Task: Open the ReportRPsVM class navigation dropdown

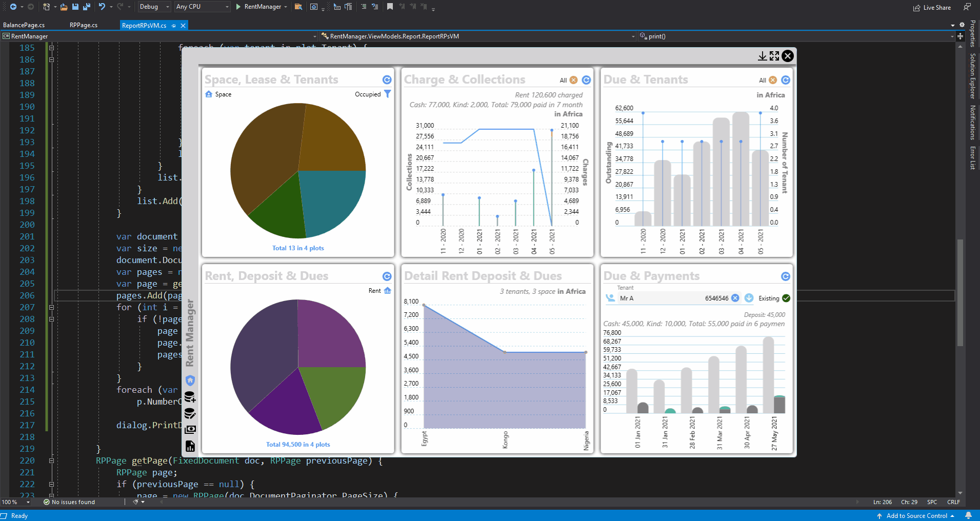Action: pyautogui.click(x=478, y=36)
